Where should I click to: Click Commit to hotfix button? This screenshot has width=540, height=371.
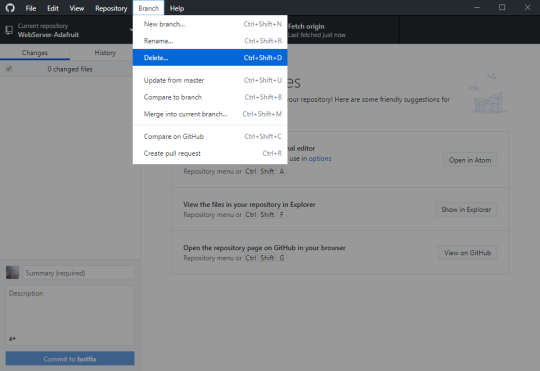coord(70,359)
